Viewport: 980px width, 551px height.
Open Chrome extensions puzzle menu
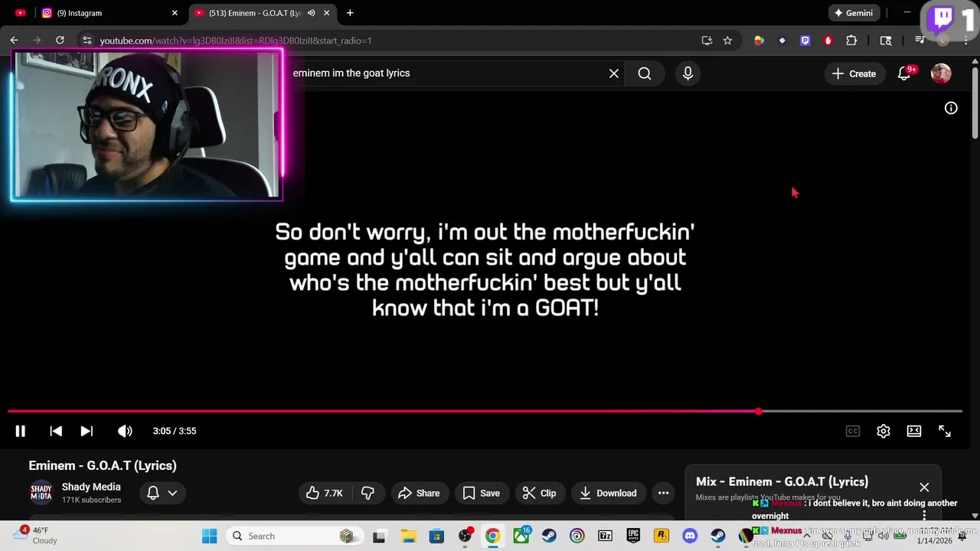pyautogui.click(x=851, y=41)
